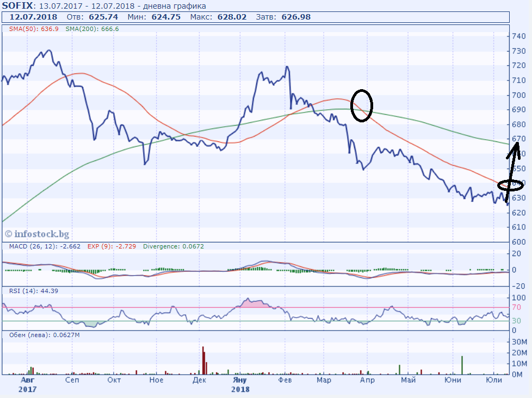Click the tallest December volume bar
This screenshot has width=532, height=398.
[x=203, y=360]
